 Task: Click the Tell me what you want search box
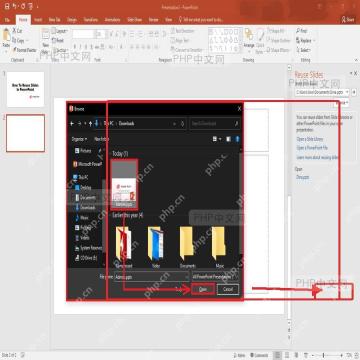pos(202,20)
